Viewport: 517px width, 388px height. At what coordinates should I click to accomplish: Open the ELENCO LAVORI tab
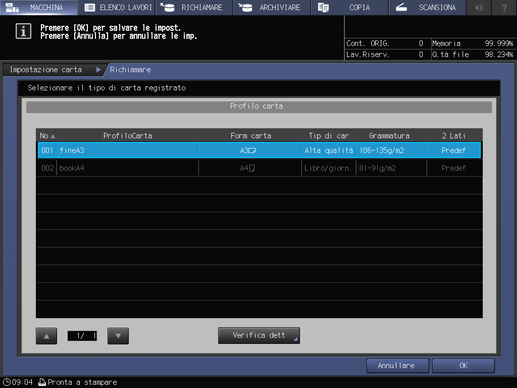click(117, 7)
